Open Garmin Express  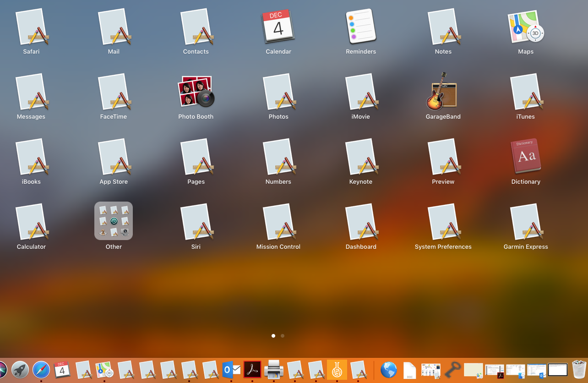coord(525,222)
